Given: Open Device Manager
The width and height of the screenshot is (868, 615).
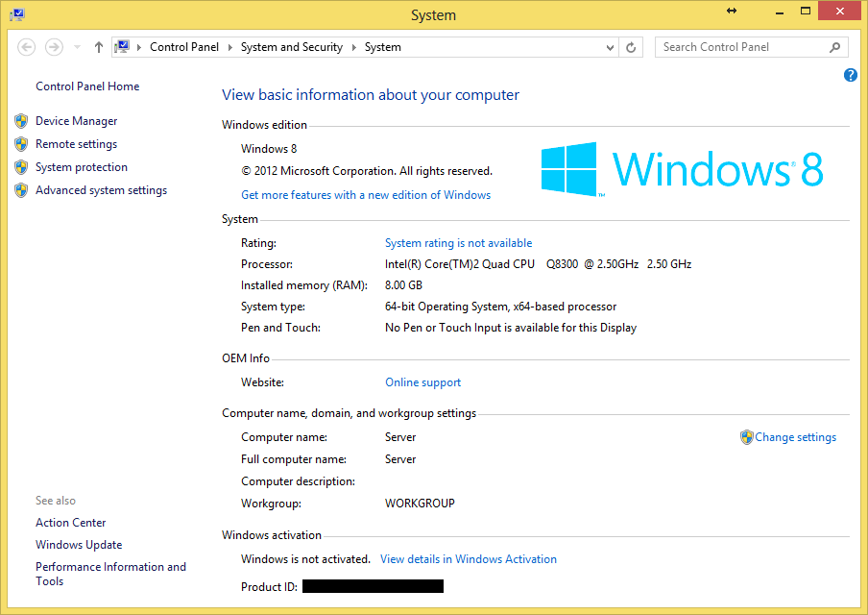Looking at the screenshot, I should pos(77,121).
